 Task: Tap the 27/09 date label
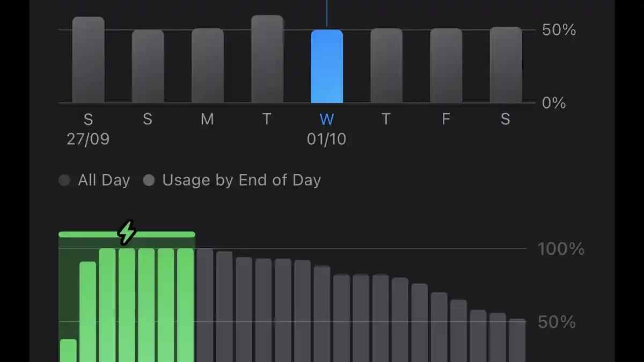88,139
